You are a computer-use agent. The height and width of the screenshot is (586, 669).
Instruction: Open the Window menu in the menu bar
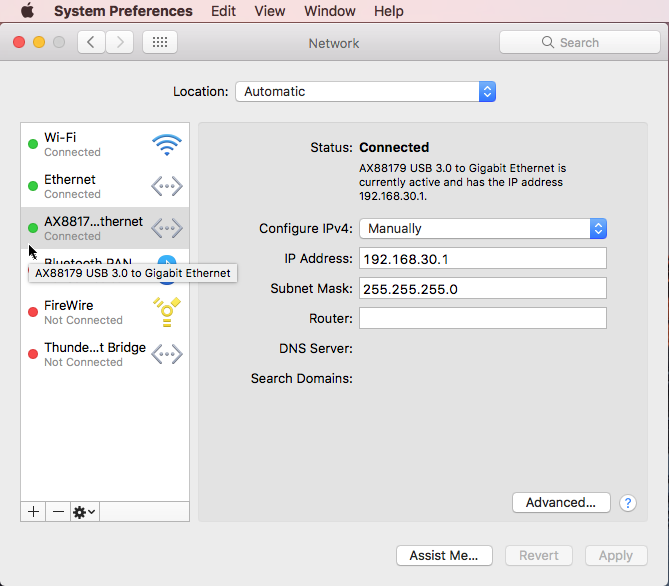[329, 11]
